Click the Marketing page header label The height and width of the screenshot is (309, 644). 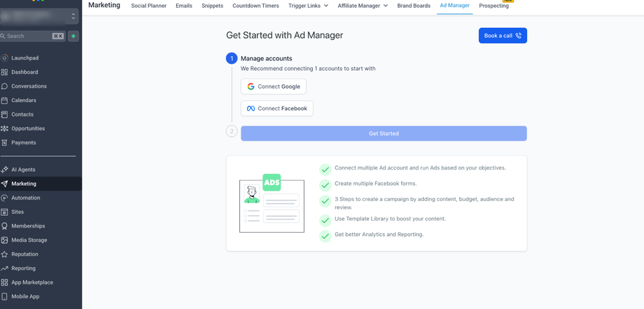point(104,6)
